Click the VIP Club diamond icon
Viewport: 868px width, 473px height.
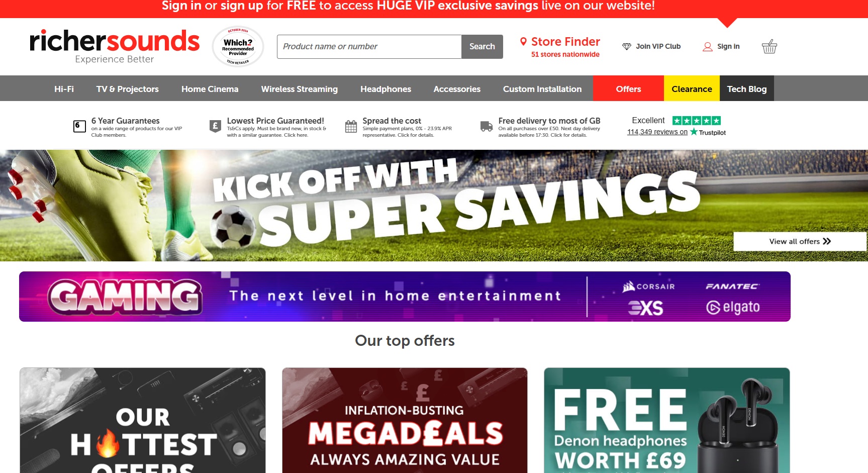pyautogui.click(x=627, y=46)
